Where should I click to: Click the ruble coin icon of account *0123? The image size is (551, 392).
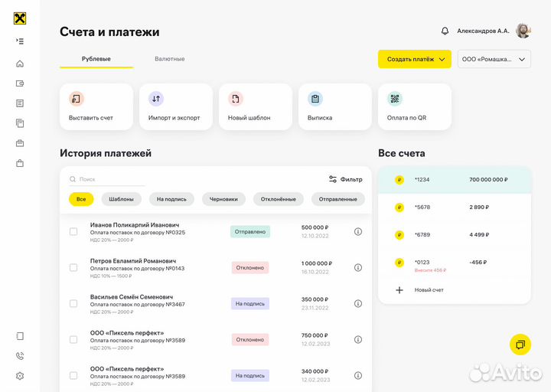point(399,263)
